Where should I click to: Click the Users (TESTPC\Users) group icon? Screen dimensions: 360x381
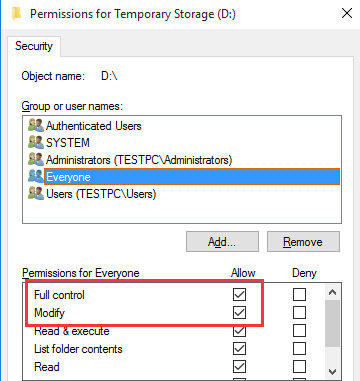pyautogui.click(x=36, y=194)
